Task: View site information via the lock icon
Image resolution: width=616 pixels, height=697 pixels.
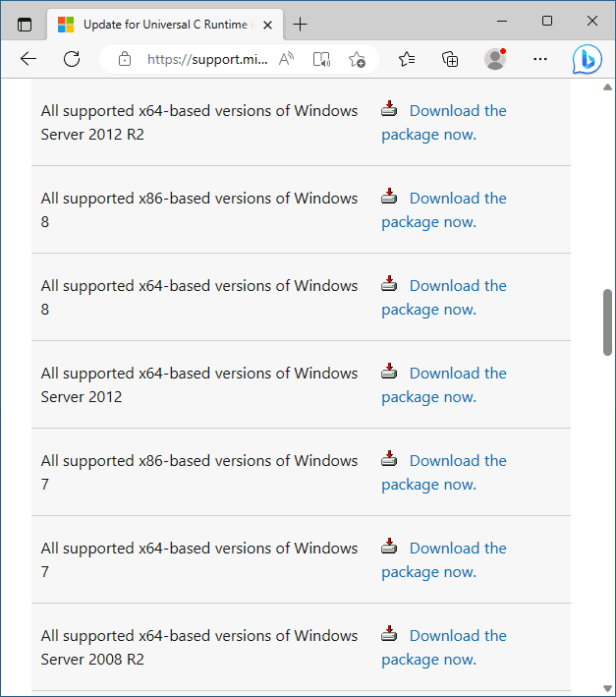Action: [125, 59]
